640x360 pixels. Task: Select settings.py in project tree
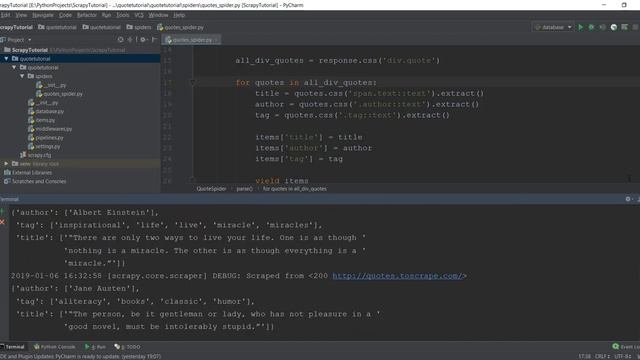click(x=44, y=147)
